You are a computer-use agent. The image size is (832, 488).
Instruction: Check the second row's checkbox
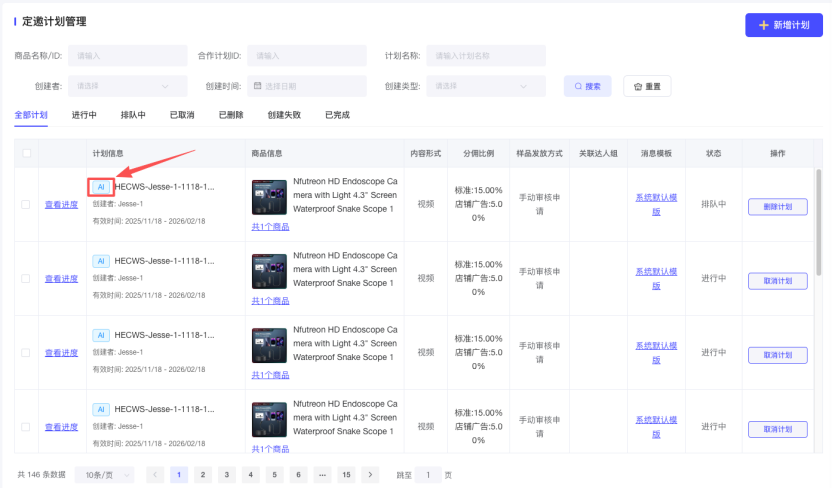pos(26,279)
